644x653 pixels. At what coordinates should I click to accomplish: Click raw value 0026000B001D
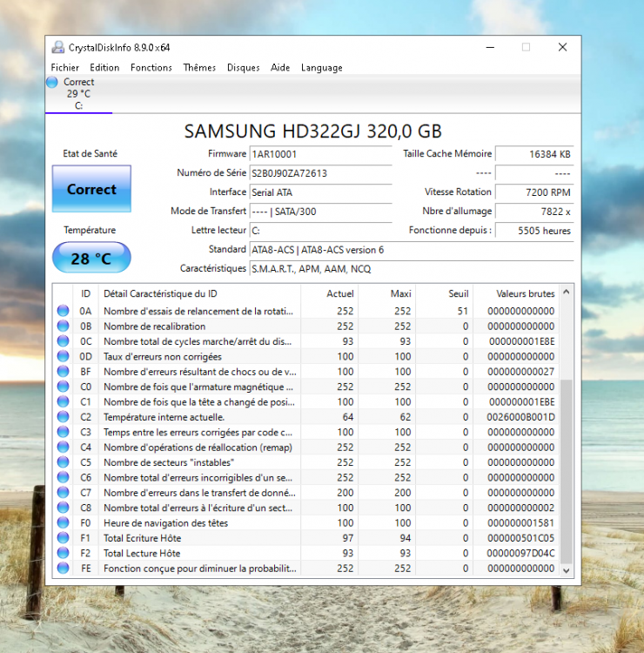520,417
